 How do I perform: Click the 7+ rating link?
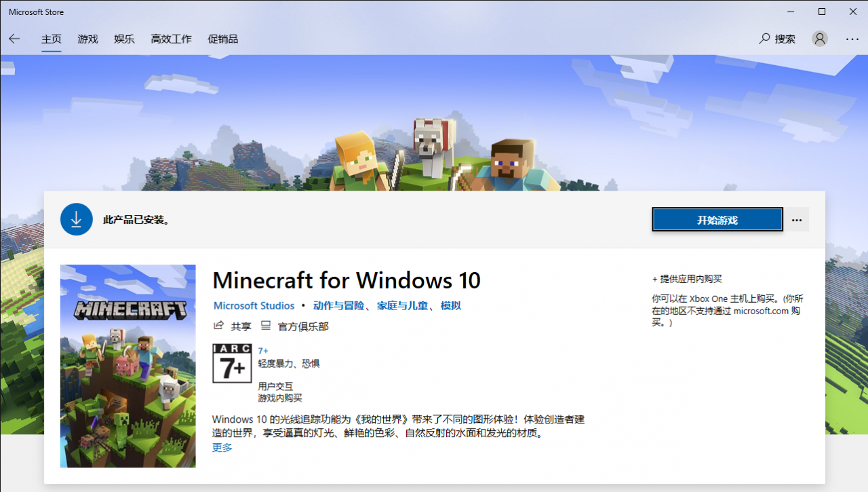click(x=263, y=351)
